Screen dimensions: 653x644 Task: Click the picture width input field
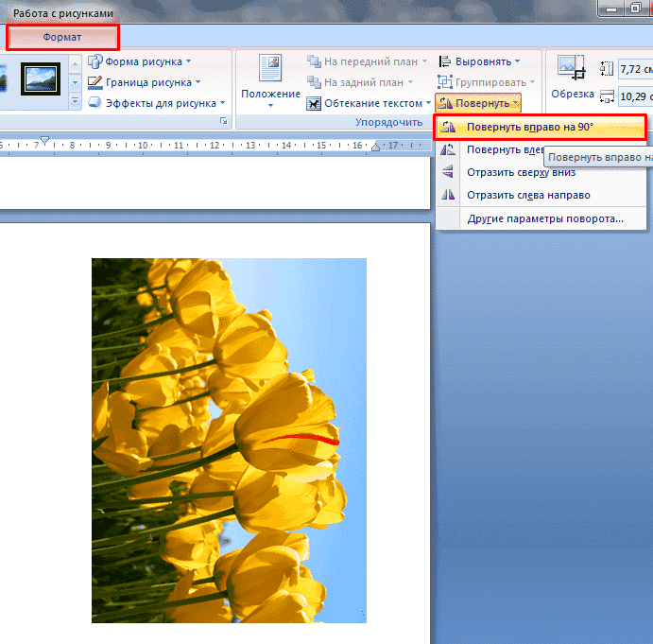[634, 96]
